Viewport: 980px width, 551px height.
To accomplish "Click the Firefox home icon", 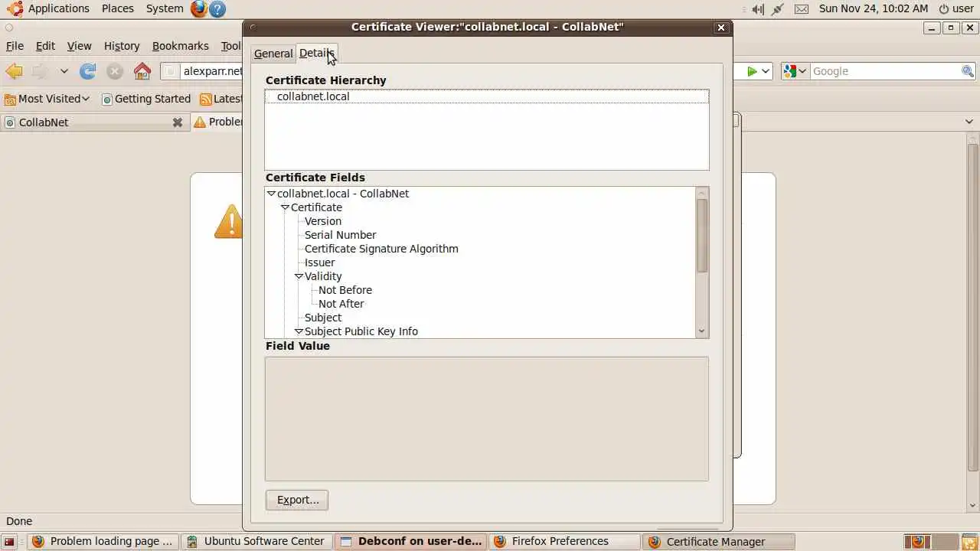I will click(142, 71).
